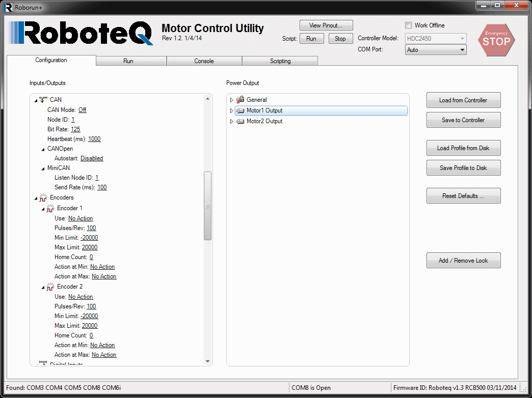This screenshot has width=532, height=398.
Task: Open the Scripting tab
Action: [280, 61]
